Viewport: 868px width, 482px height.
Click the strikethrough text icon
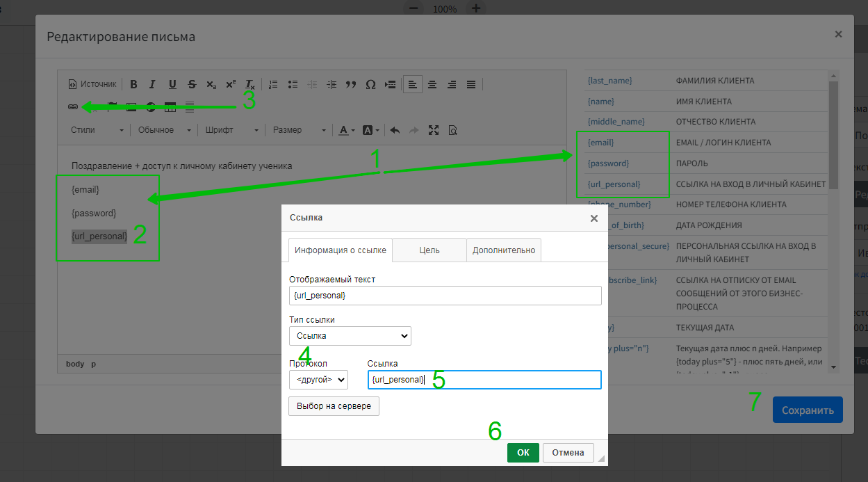tap(192, 84)
